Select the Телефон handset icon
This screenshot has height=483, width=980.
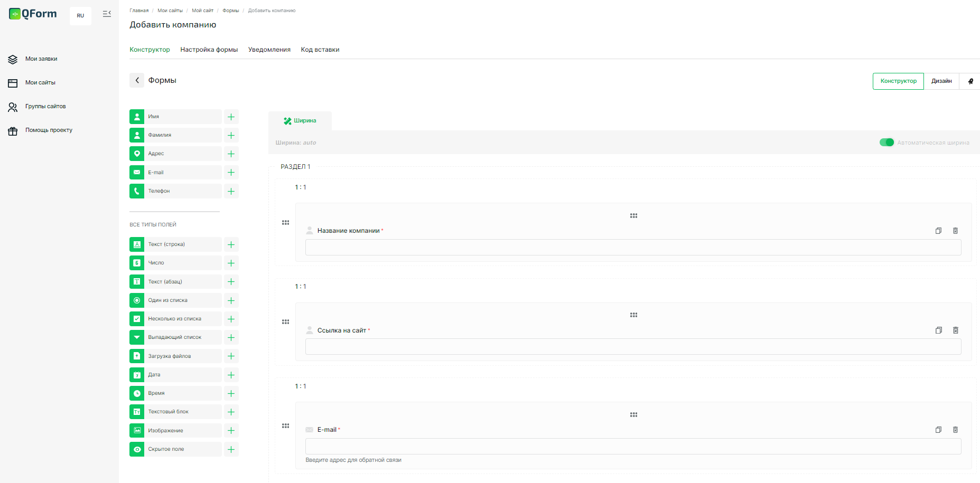tap(137, 191)
